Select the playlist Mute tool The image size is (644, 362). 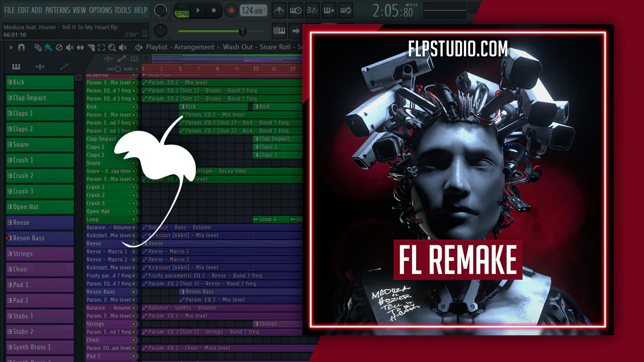click(69, 47)
